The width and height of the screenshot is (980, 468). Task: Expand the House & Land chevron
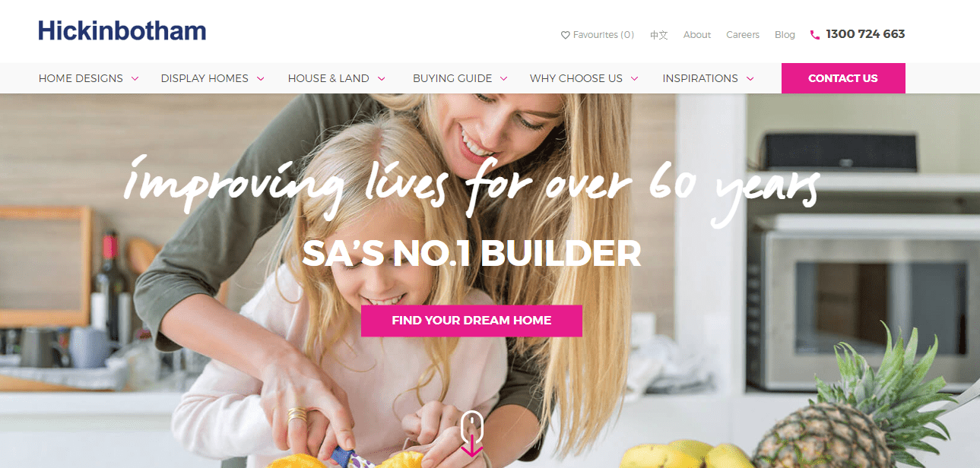[x=381, y=78]
